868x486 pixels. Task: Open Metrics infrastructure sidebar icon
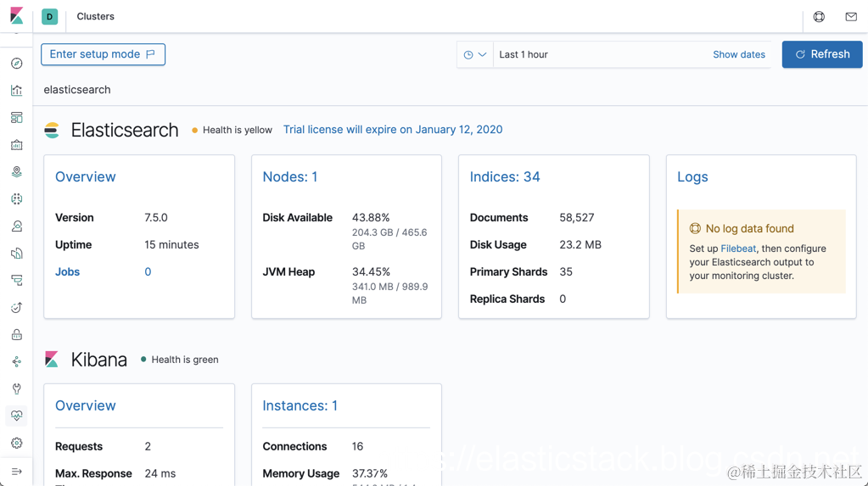coord(17,226)
